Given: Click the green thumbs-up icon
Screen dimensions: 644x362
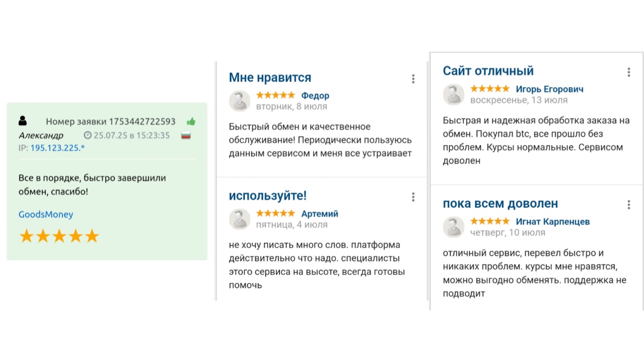Looking at the screenshot, I should [x=191, y=121].
